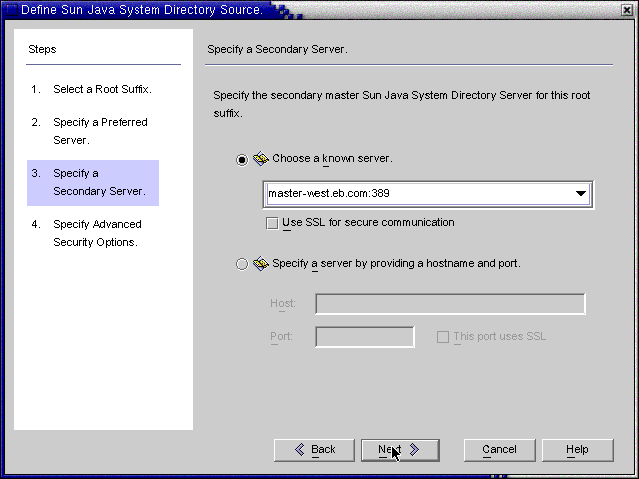Click the server icon beside 'Choose a known server'
Image resolution: width=639 pixels, height=479 pixels.
pos(261,158)
